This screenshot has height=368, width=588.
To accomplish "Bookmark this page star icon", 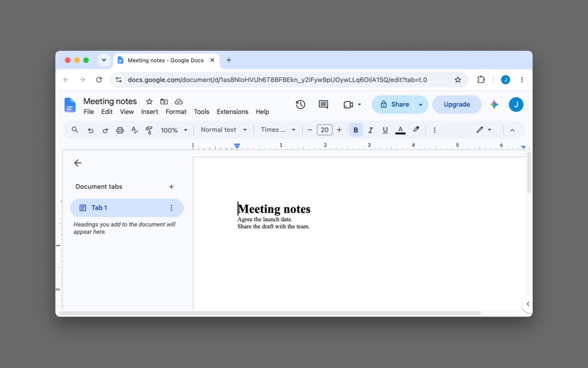I will click(x=457, y=79).
